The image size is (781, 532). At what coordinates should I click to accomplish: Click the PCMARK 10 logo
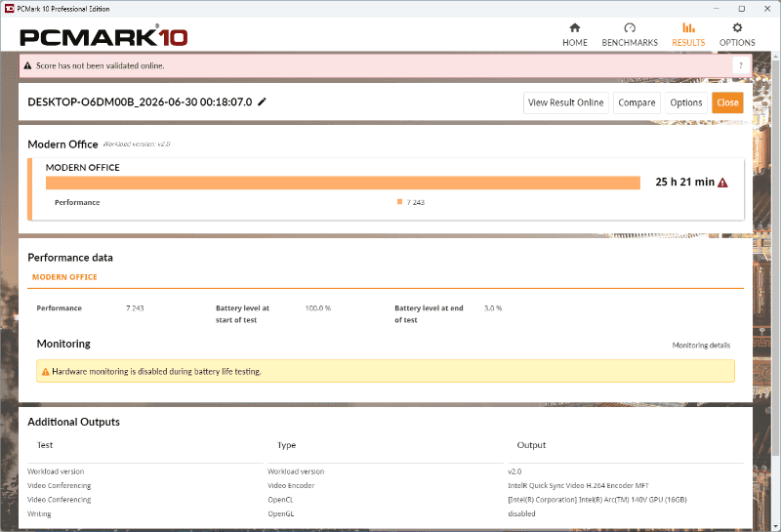coord(103,36)
